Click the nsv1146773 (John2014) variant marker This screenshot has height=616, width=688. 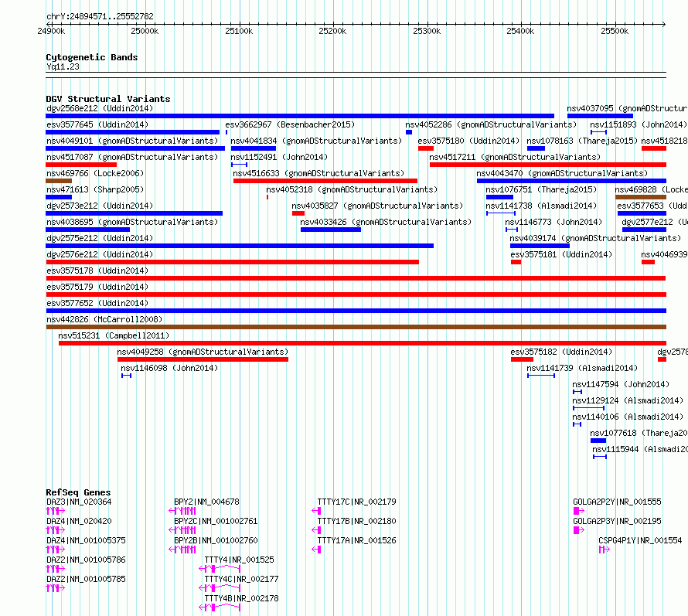point(512,230)
